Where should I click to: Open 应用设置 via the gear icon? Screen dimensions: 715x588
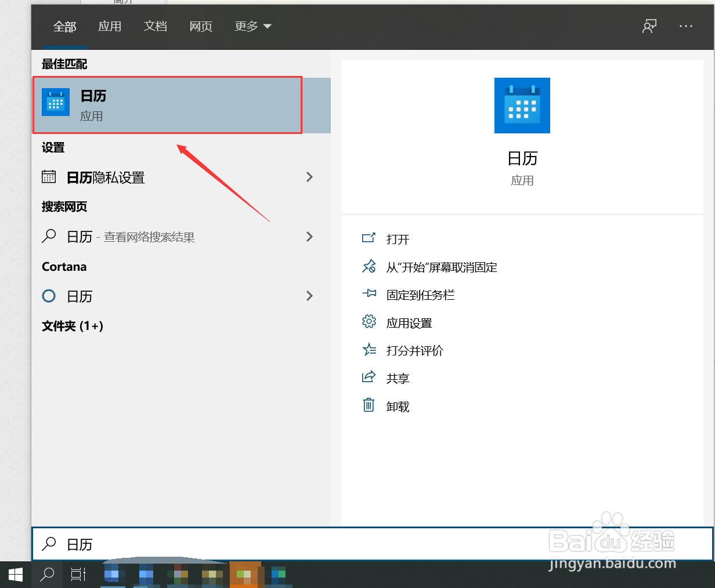coord(369,322)
